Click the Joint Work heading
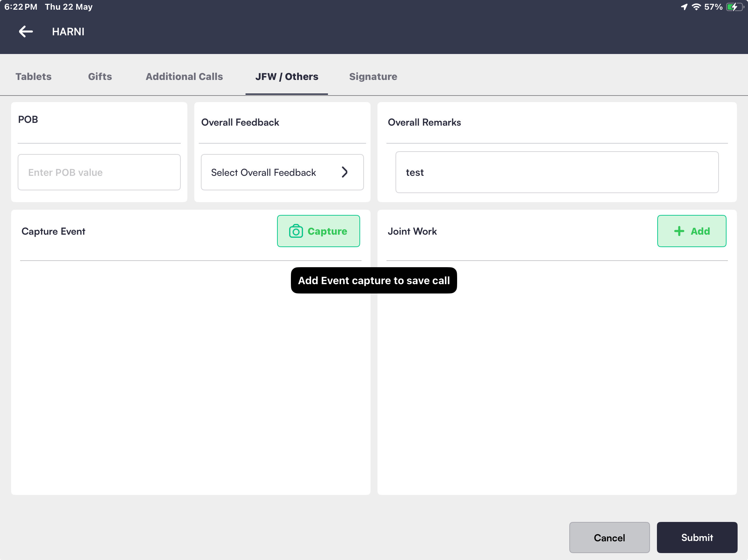 [412, 231]
